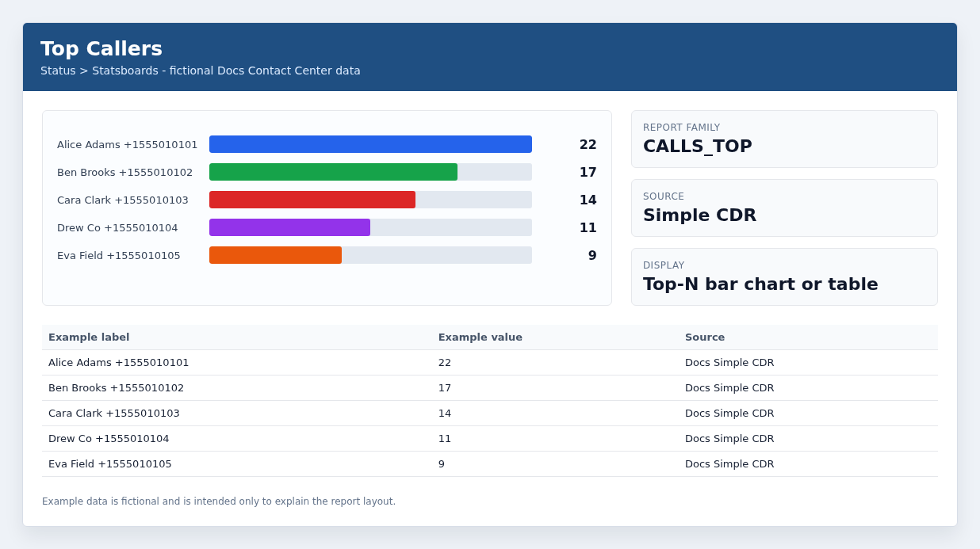The height and width of the screenshot is (549, 980).
Task: Click bold value 14 beside the chart
Action: click(x=588, y=200)
